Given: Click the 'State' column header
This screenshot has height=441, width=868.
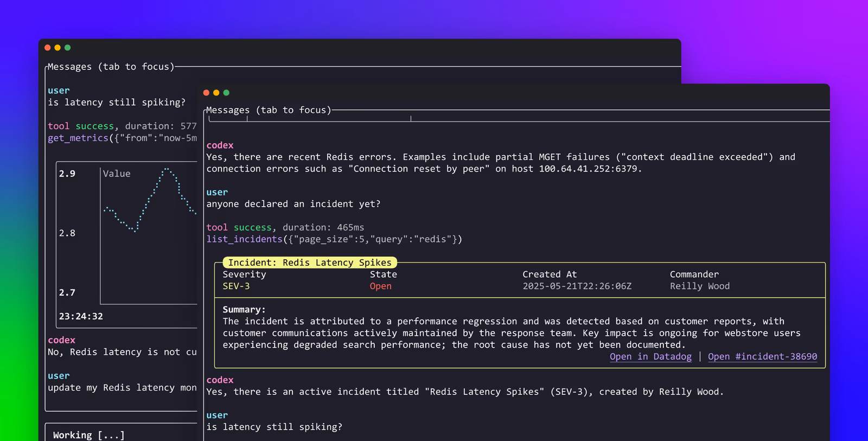Looking at the screenshot, I should (384, 274).
